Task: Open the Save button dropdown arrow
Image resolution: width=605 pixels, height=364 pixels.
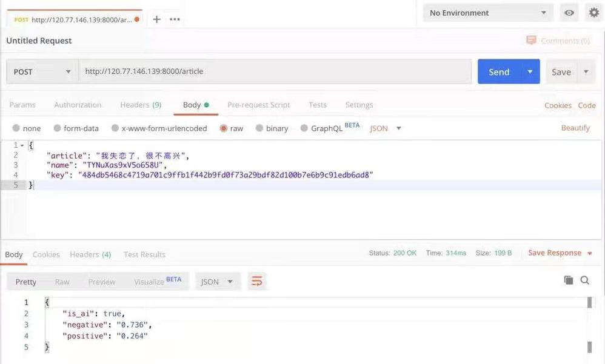Action: click(x=586, y=71)
